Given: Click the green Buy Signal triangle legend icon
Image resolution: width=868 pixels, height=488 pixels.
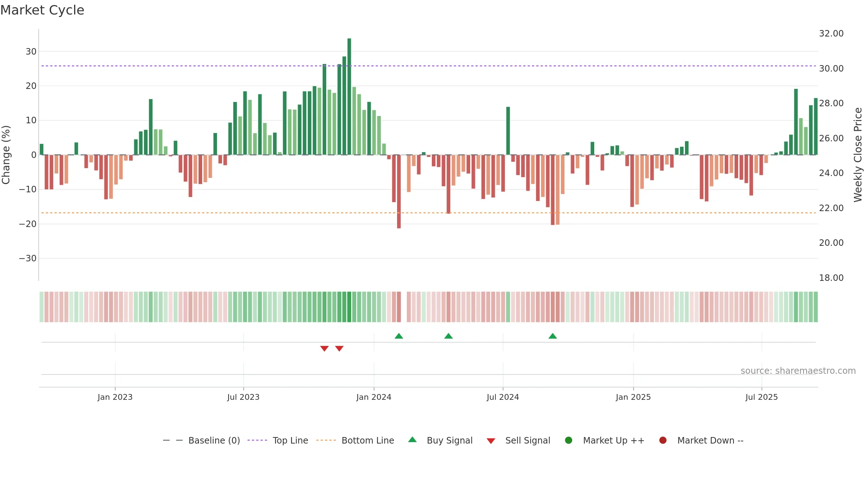Looking at the screenshot, I should tap(412, 440).
